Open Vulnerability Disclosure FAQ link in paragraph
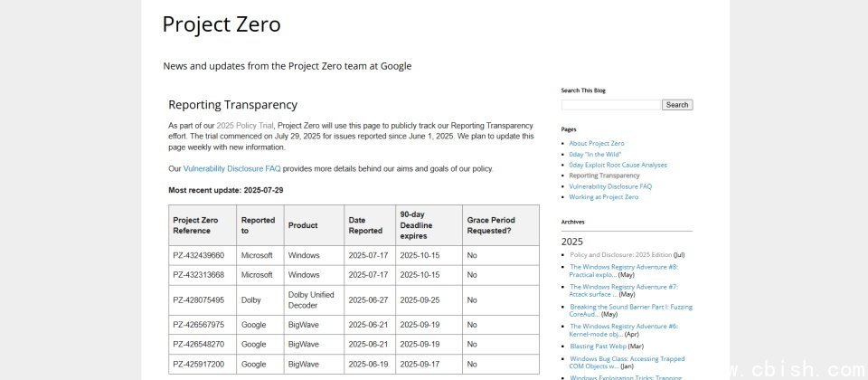The height and width of the screenshot is (380, 868). 231,168
